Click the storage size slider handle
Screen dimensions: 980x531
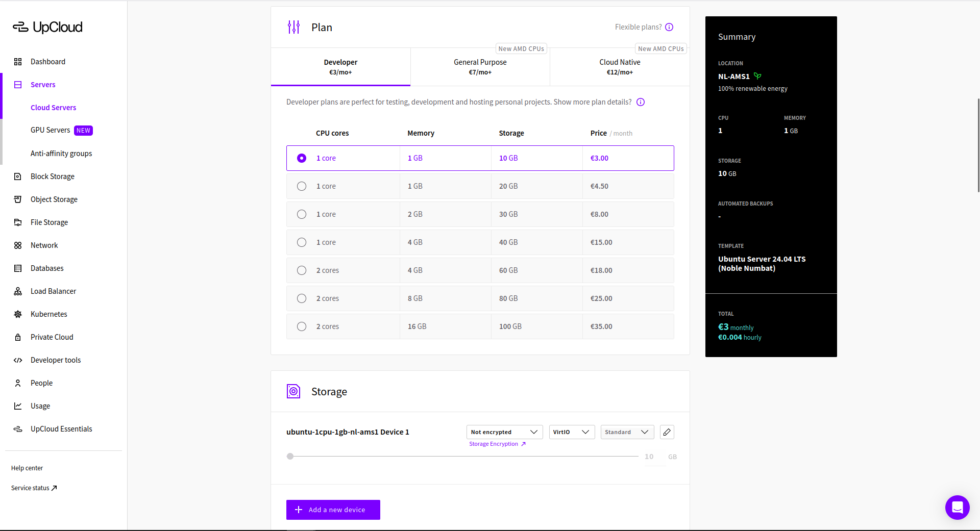pos(290,457)
